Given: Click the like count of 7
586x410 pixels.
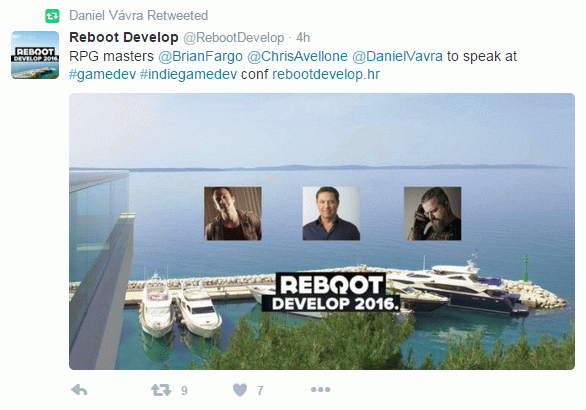Looking at the screenshot, I should [x=260, y=391].
